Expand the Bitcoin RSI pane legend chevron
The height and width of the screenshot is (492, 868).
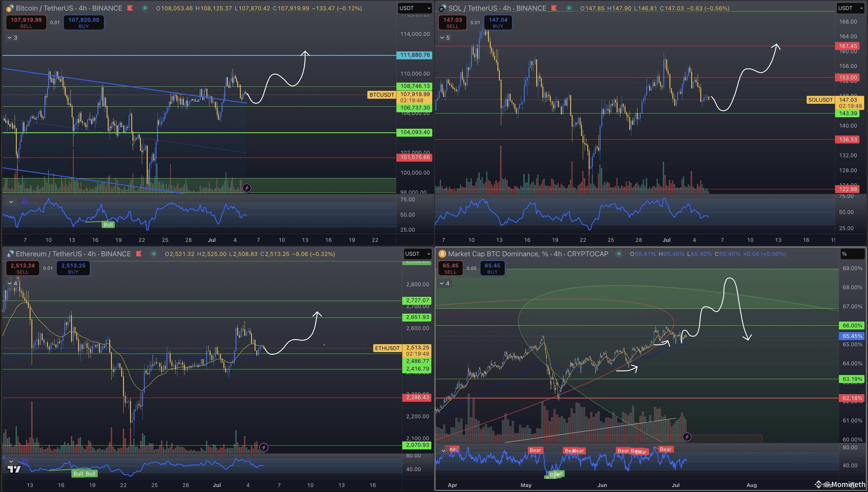(x=11, y=202)
